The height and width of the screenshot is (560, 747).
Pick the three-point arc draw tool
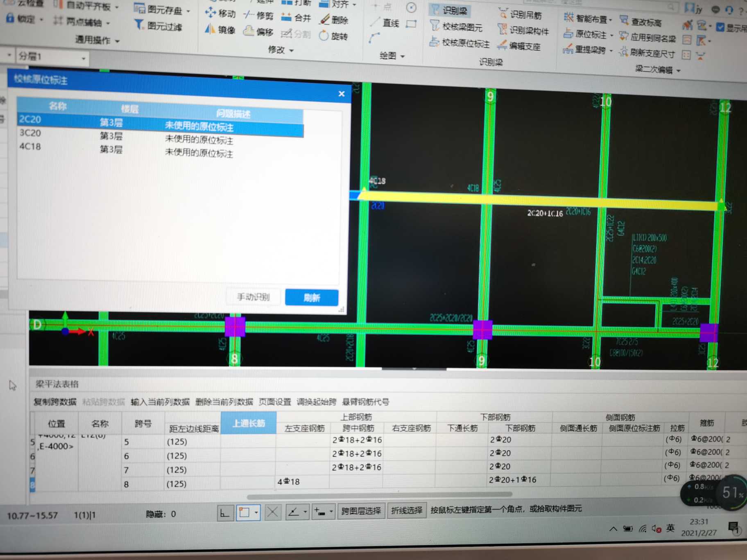pyautogui.click(x=374, y=38)
